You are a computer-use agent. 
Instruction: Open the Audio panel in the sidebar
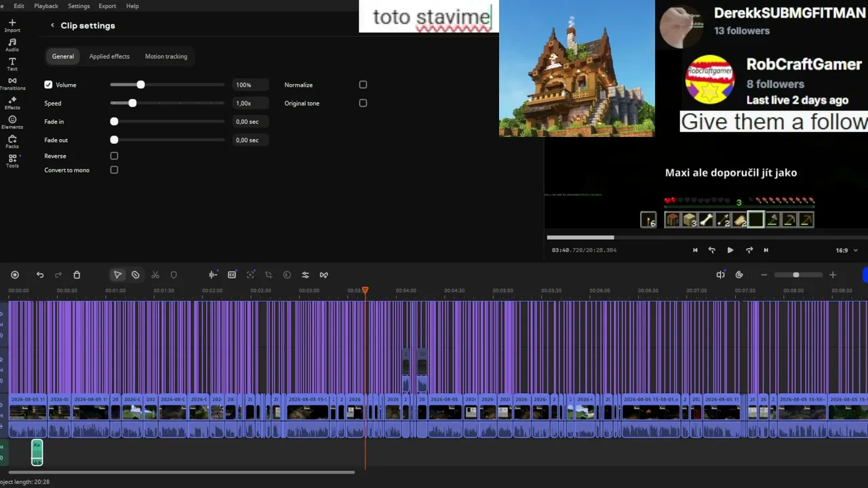tap(12, 45)
